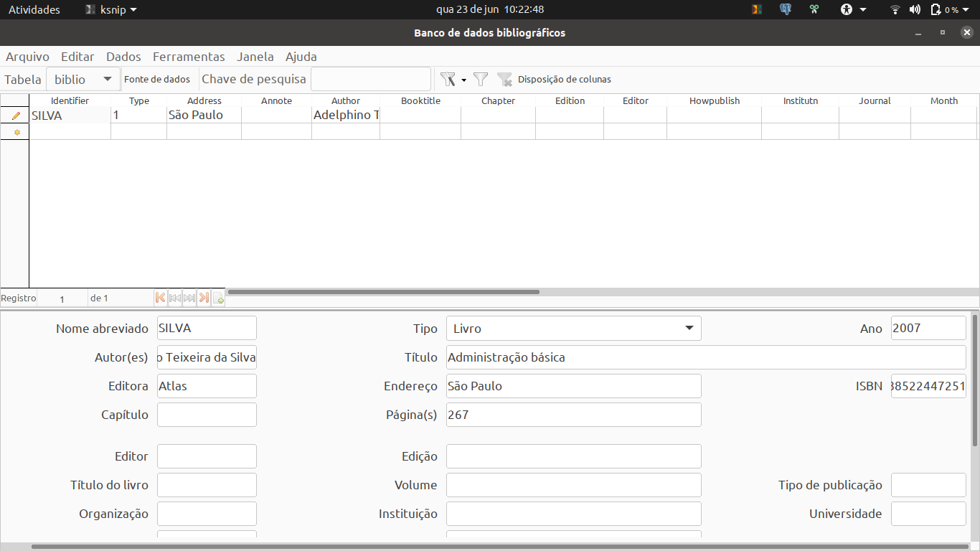Viewport: 980px width, 551px height.
Task: Open the ksnip application menu
Action: (111, 9)
